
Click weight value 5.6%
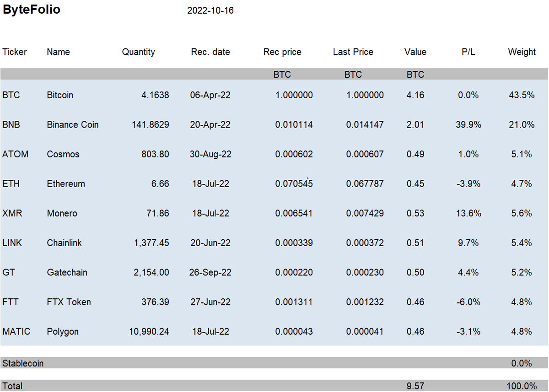click(x=522, y=213)
